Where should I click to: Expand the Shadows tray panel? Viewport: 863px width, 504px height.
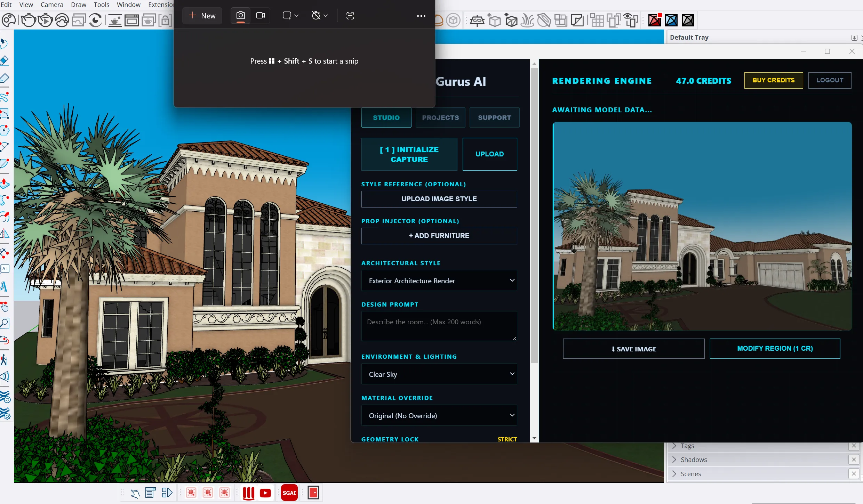(693, 460)
